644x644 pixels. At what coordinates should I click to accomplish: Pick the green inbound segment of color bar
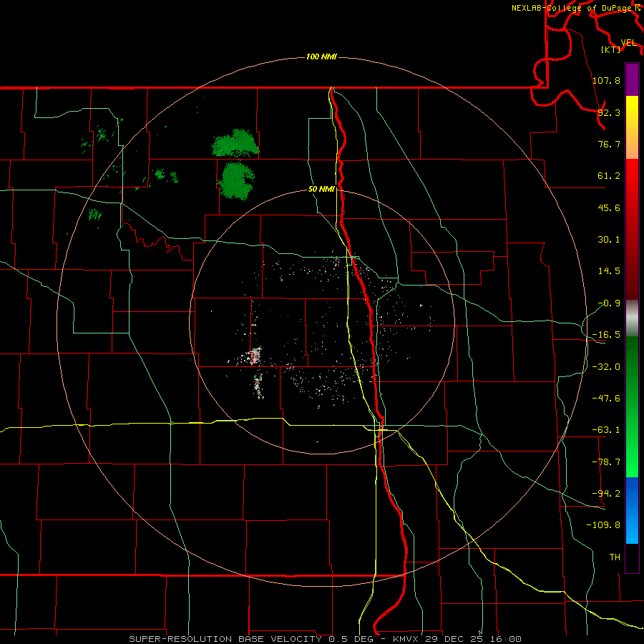tap(632, 406)
